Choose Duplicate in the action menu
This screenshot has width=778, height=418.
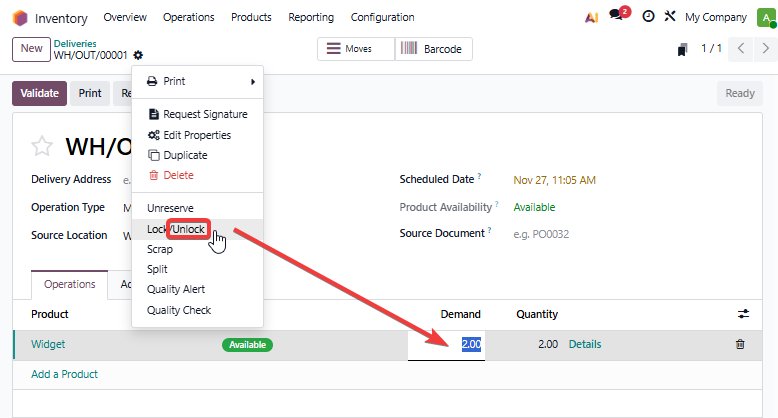click(185, 155)
